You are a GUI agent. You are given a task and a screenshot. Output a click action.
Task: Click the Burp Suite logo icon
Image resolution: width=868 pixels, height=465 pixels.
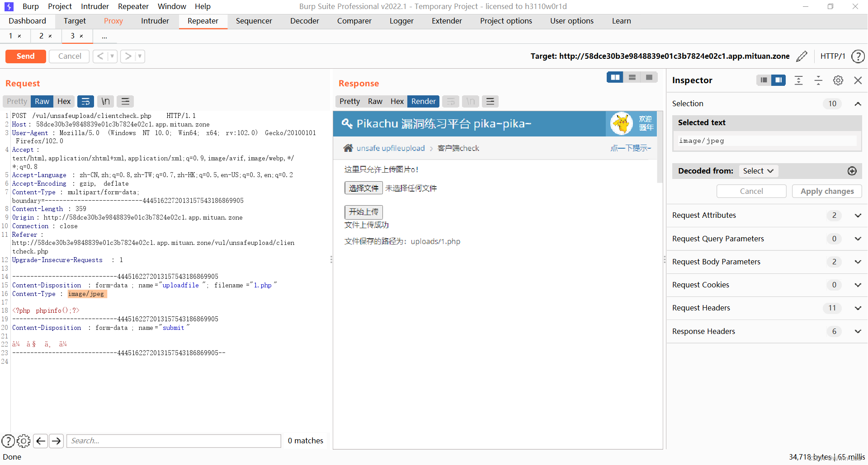tap(9, 6)
